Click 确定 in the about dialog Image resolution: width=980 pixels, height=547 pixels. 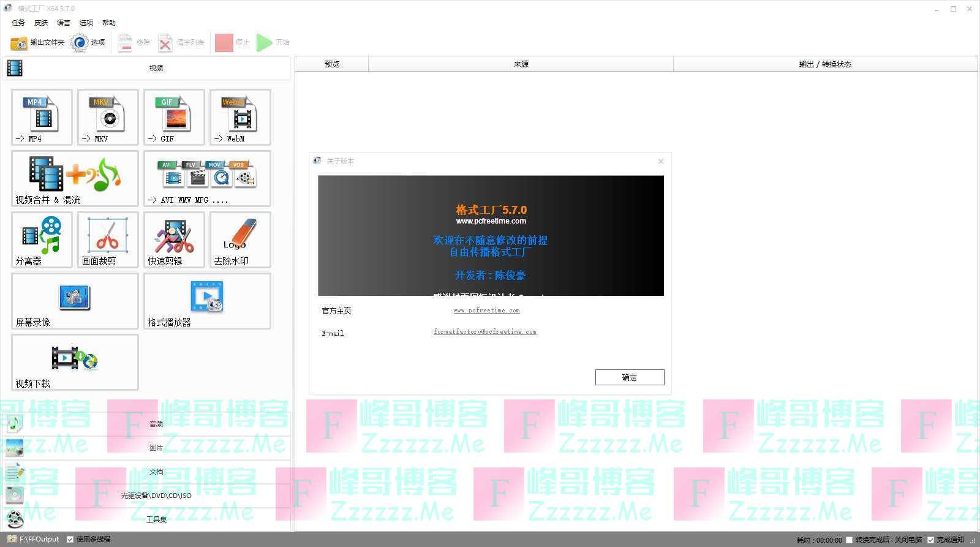pyautogui.click(x=630, y=377)
